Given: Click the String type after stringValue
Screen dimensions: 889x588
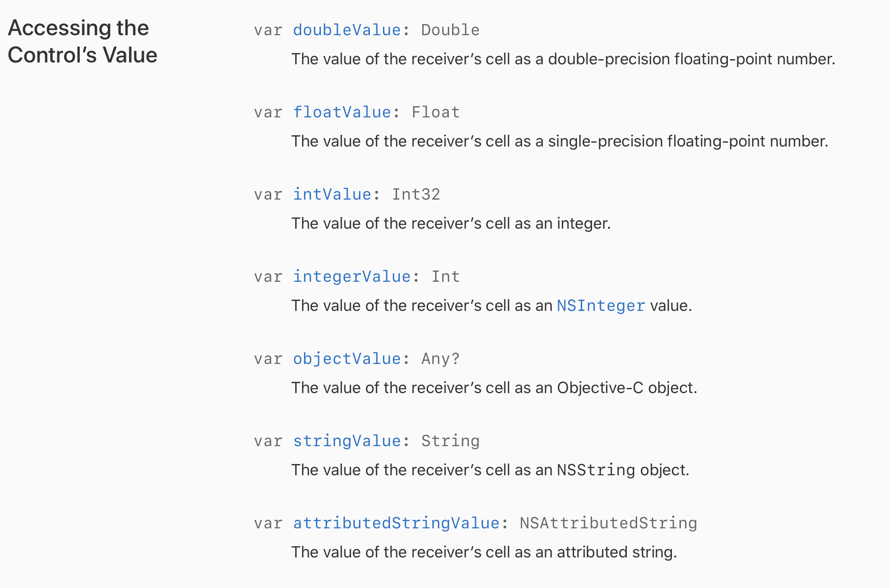Looking at the screenshot, I should coord(450,441).
